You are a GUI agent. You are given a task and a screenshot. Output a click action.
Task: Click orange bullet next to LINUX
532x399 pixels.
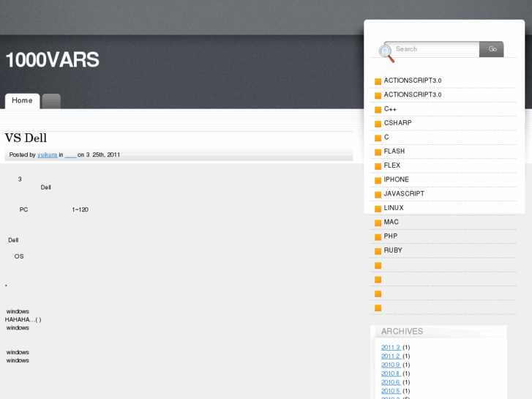coord(378,209)
